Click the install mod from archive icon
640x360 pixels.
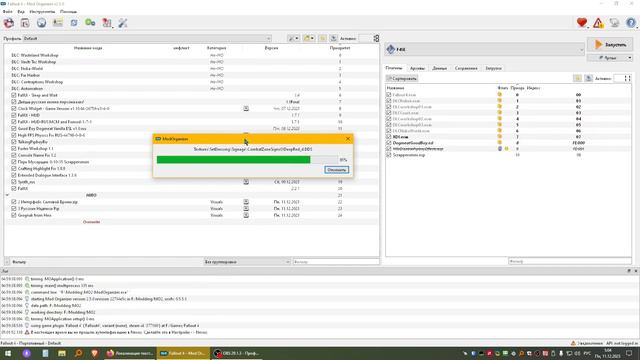tap(25, 23)
